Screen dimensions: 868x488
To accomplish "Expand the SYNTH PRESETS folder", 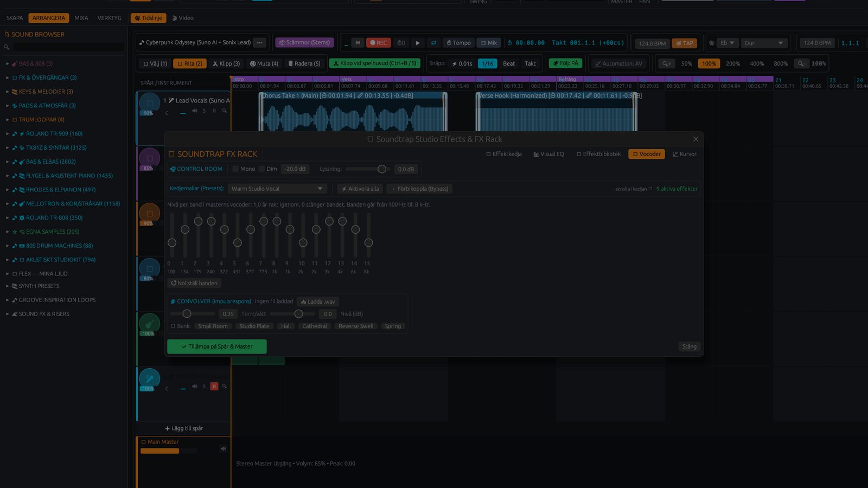I will point(8,286).
